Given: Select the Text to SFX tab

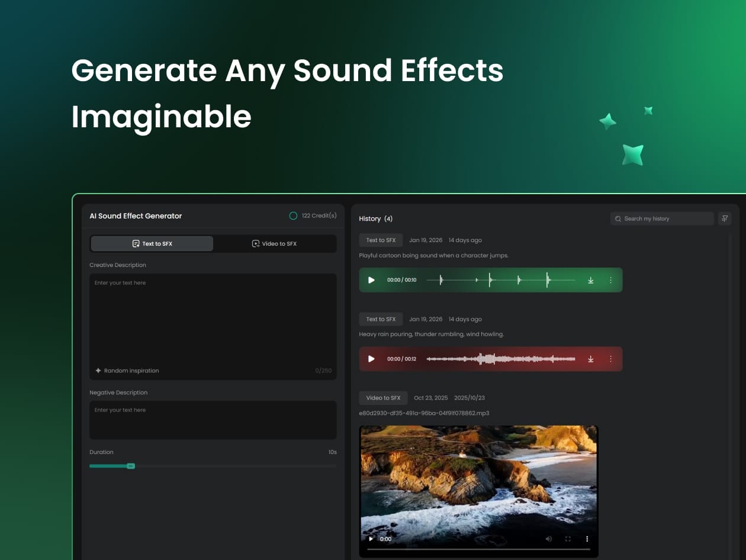Looking at the screenshot, I should 152,243.
